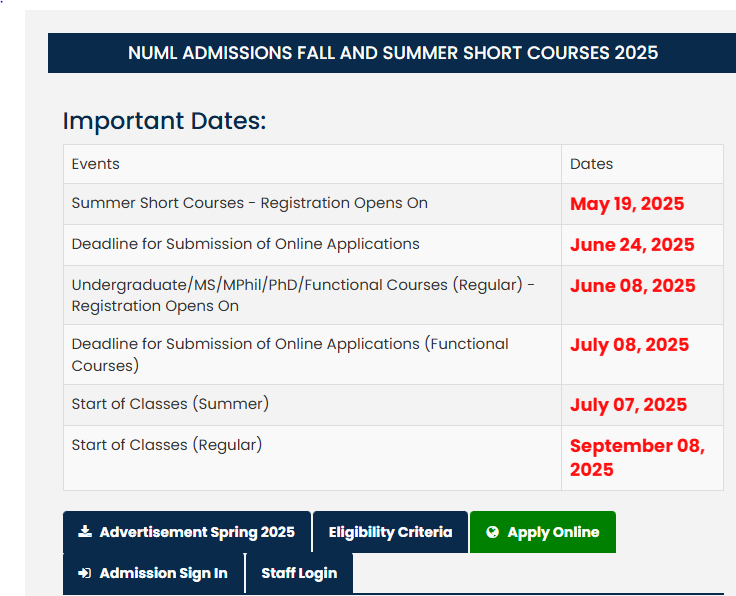Click the sign-in arrow icon
The image size is (736, 596).
[x=84, y=573]
